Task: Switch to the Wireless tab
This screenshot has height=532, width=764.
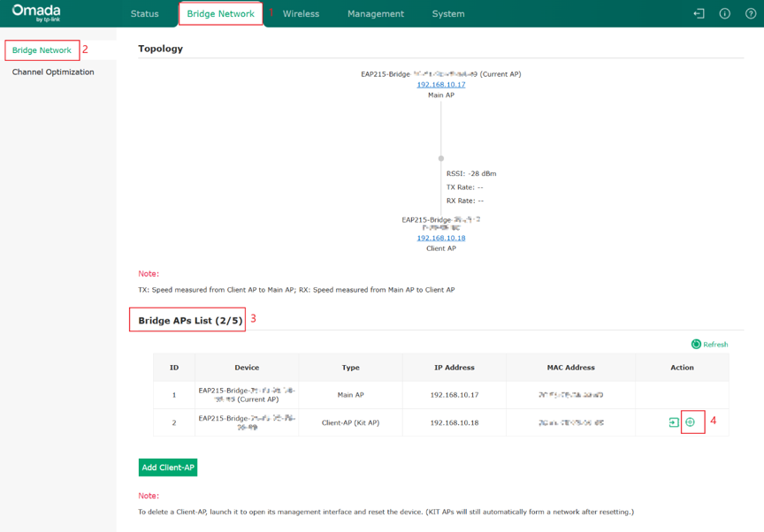Action: (x=301, y=13)
